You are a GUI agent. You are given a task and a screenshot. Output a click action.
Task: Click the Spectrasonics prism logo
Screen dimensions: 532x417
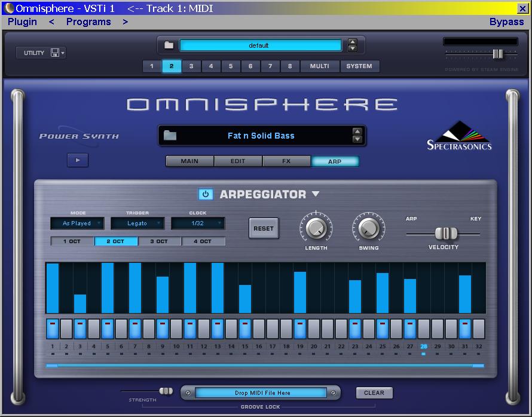(x=459, y=135)
